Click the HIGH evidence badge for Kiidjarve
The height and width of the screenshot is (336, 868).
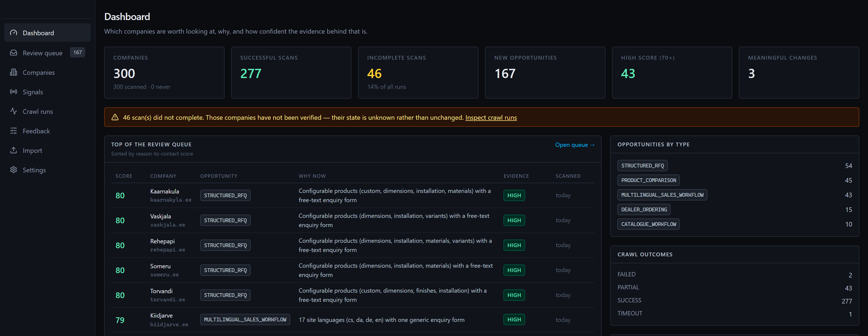coord(514,319)
